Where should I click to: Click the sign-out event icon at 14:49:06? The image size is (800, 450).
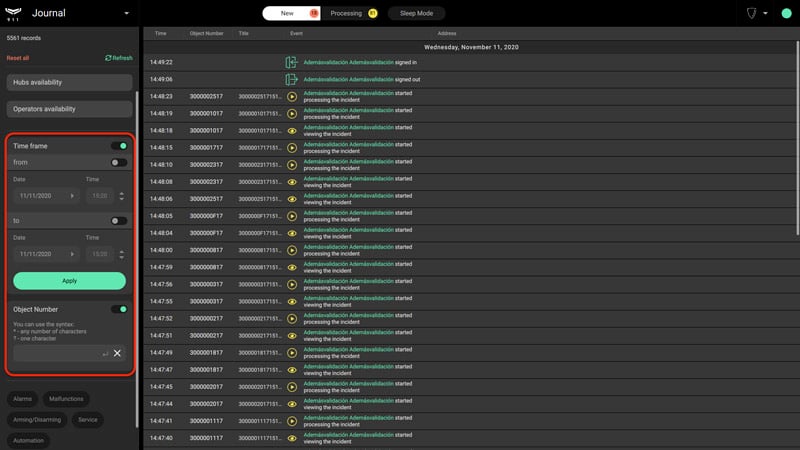(291, 79)
